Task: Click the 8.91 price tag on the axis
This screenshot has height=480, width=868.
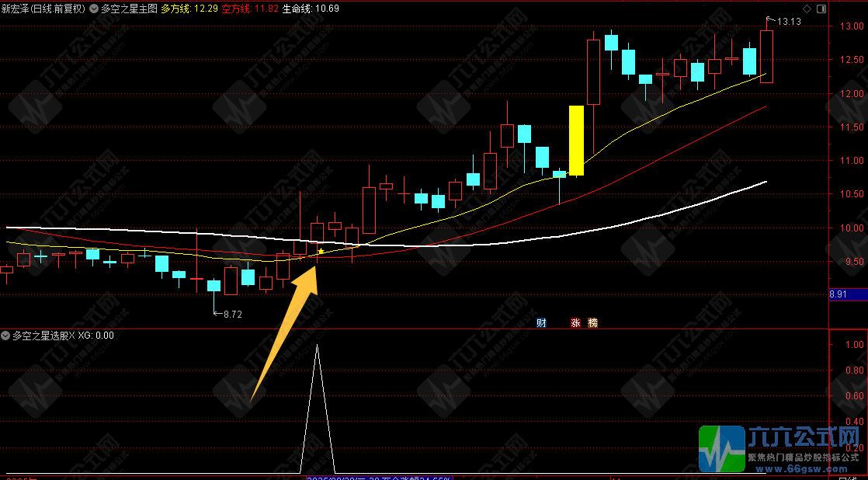Action: pos(837,294)
